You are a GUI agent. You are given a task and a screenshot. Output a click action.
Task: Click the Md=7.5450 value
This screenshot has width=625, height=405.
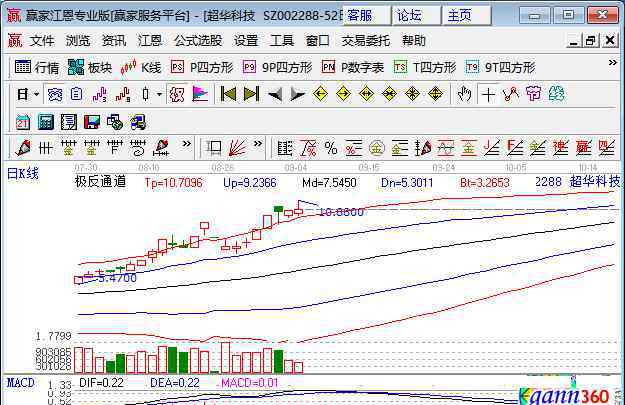tap(329, 183)
